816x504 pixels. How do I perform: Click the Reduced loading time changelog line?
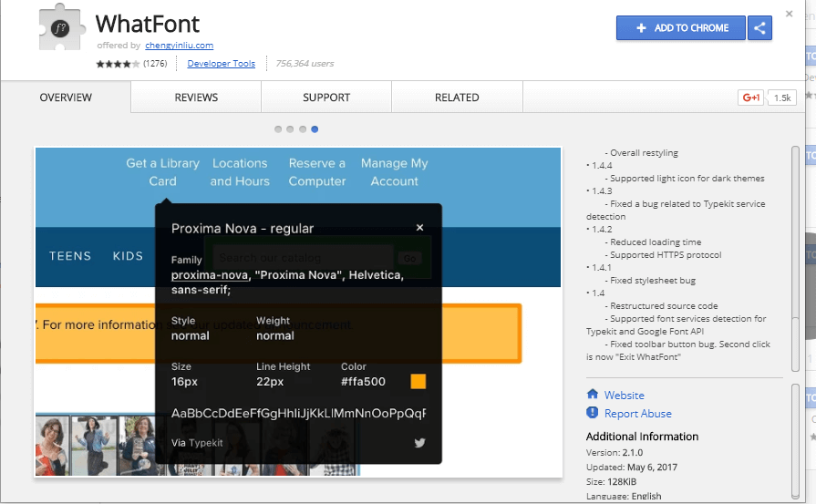pos(656,242)
